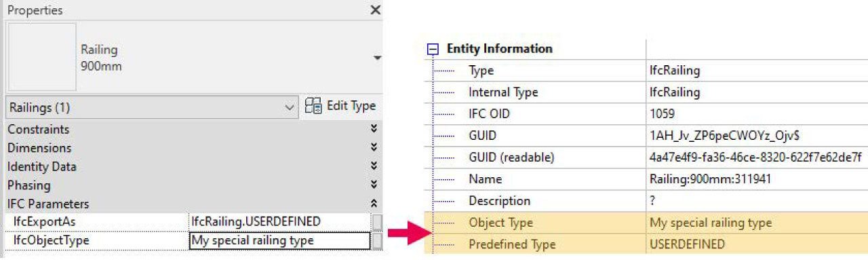Viewport: 868px width, 260px height.
Task: Collapse the Entity Information tree node
Action: tap(432, 49)
